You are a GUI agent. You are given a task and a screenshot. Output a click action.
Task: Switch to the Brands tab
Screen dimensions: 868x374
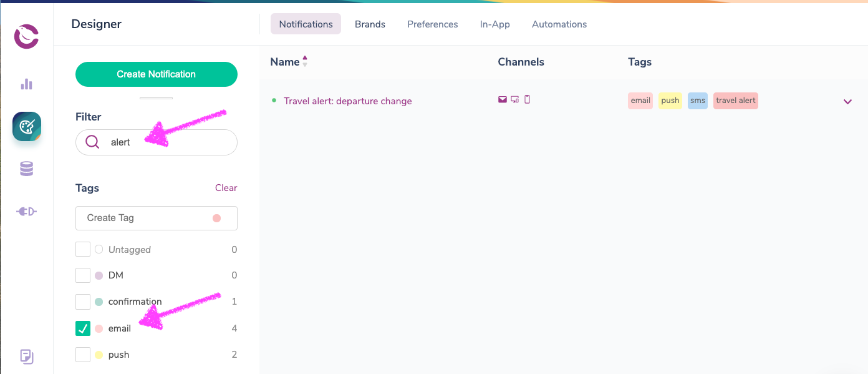coord(370,24)
